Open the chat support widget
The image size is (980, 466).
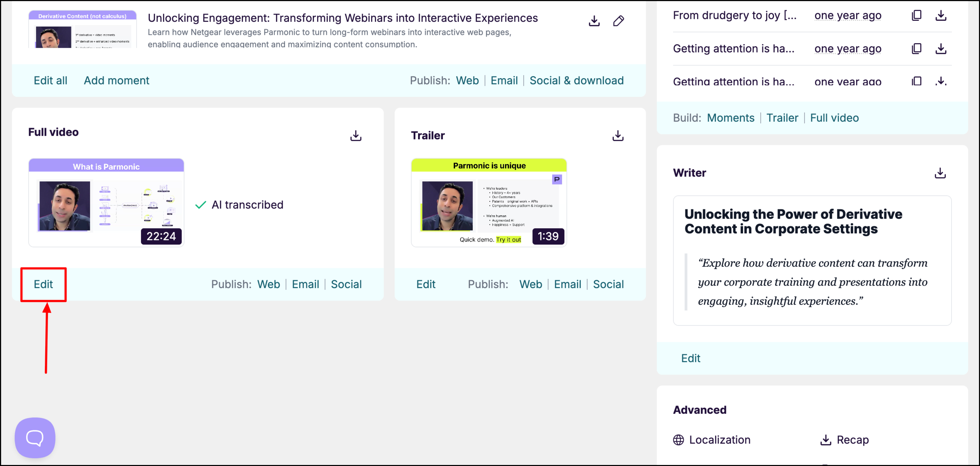(x=35, y=437)
